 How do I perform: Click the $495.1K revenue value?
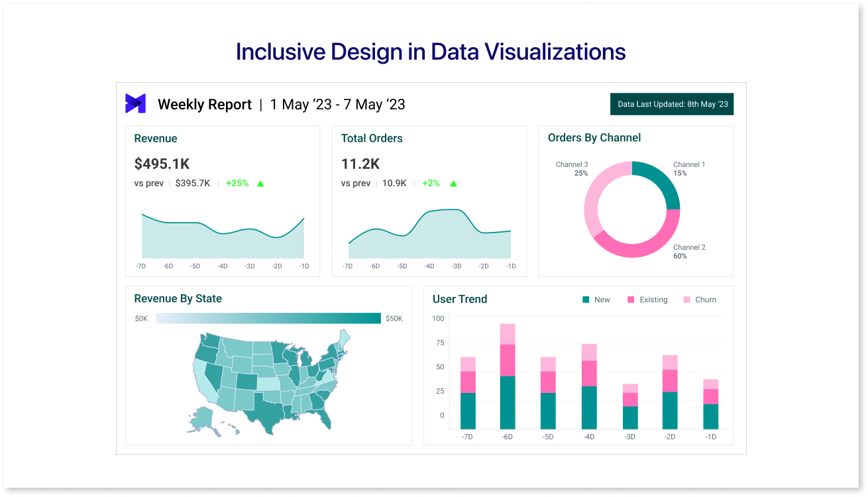point(162,164)
